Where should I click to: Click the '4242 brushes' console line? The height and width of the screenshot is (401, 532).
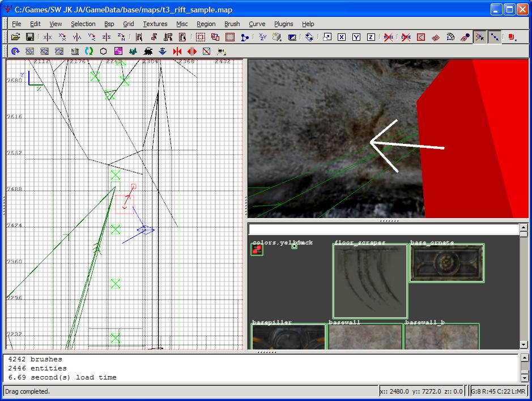35,359
